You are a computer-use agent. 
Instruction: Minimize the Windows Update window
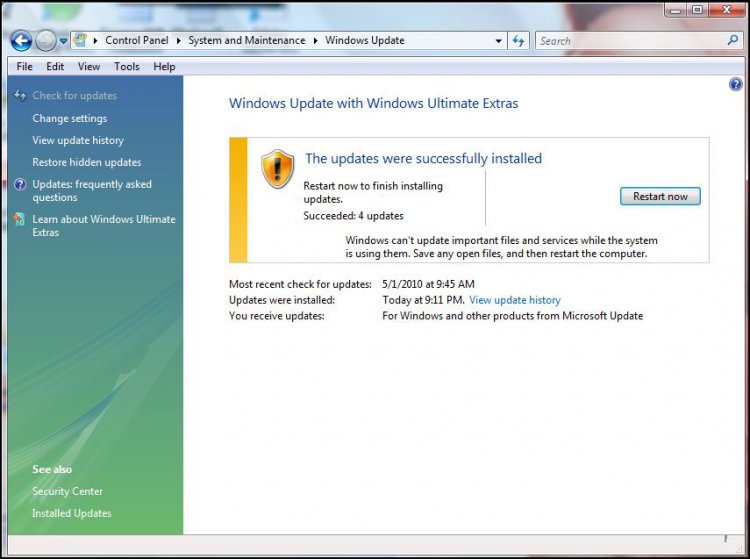(x=675, y=10)
